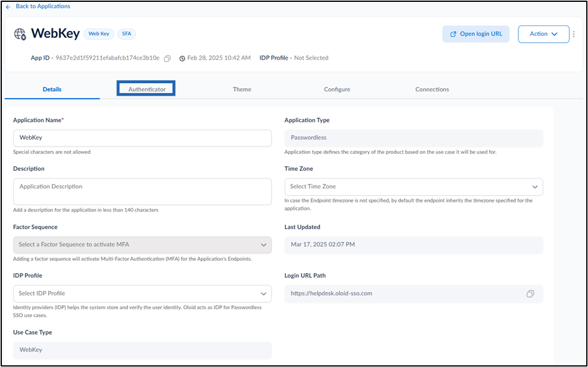Go back to Applications

point(43,6)
